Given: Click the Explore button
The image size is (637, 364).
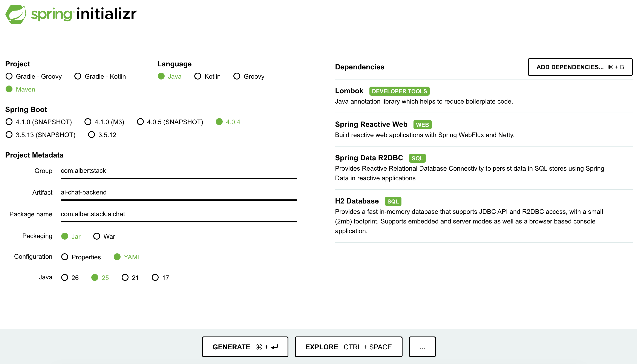Looking at the screenshot, I should tap(349, 347).
